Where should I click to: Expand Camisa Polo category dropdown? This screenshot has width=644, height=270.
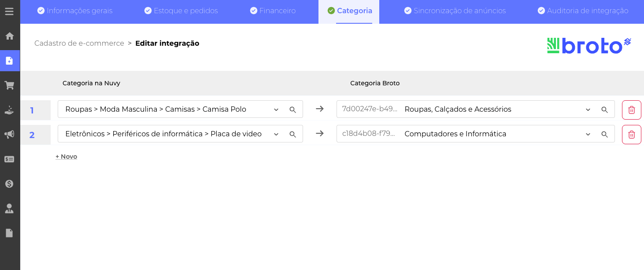tap(276, 110)
